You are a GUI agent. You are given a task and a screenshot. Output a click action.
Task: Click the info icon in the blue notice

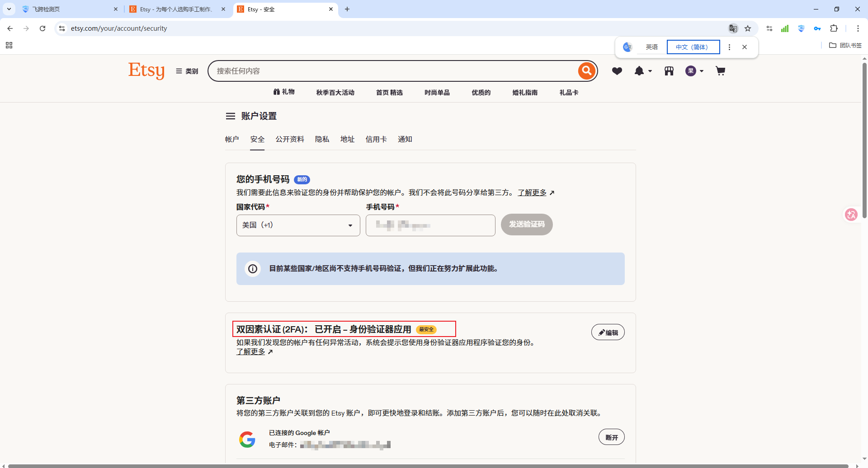[253, 269]
